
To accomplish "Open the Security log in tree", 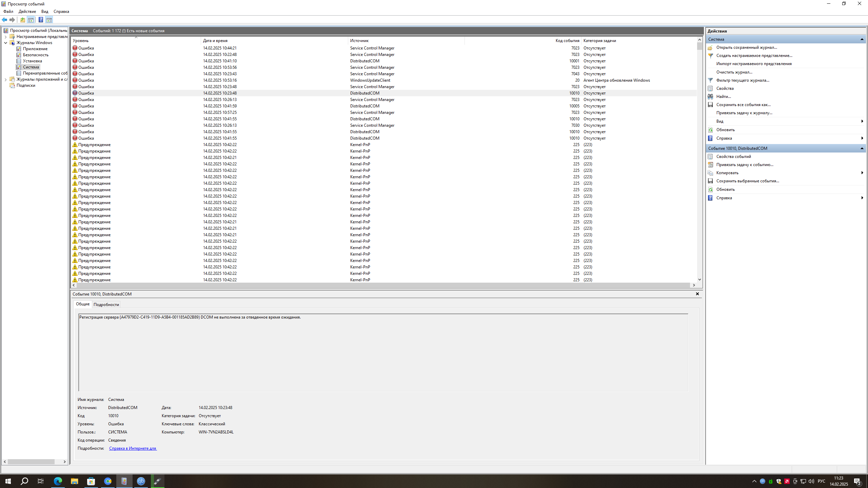I will click(35, 55).
